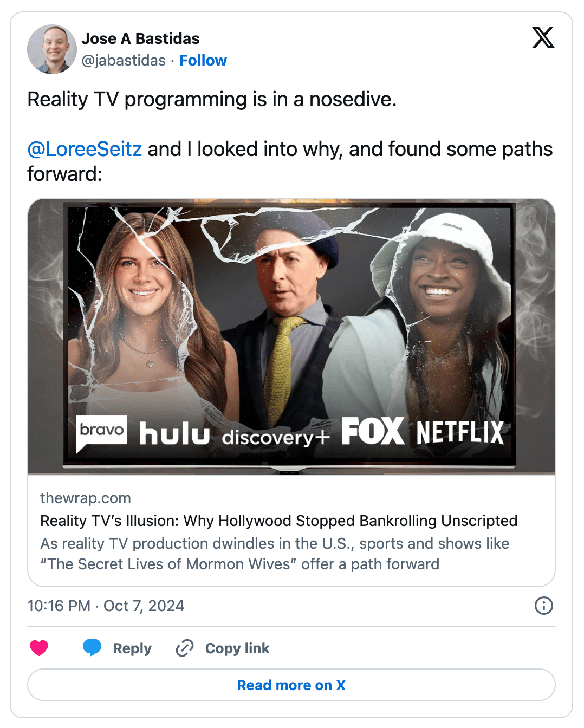This screenshot has width=584, height=728.
Task: Like the tweet with the heart icon
Action: point(39,648)
